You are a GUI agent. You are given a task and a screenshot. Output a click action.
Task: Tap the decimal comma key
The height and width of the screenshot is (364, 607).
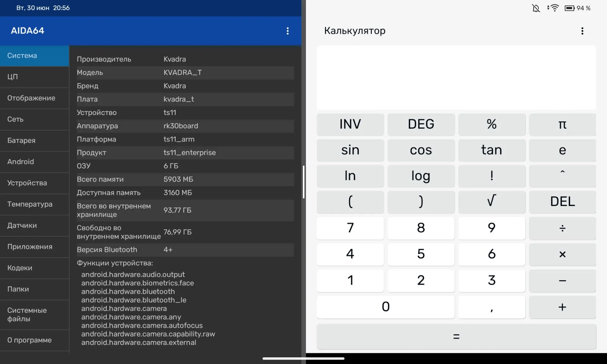[x=492, y=307]
